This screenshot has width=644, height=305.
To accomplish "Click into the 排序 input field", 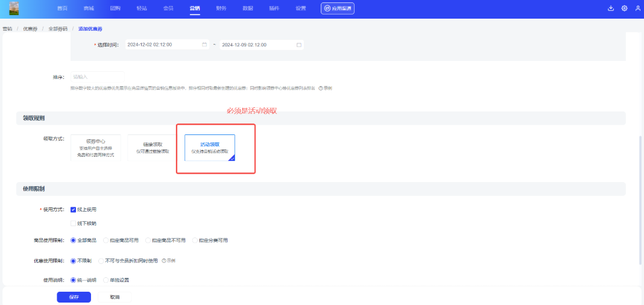I will coord(96,77).
